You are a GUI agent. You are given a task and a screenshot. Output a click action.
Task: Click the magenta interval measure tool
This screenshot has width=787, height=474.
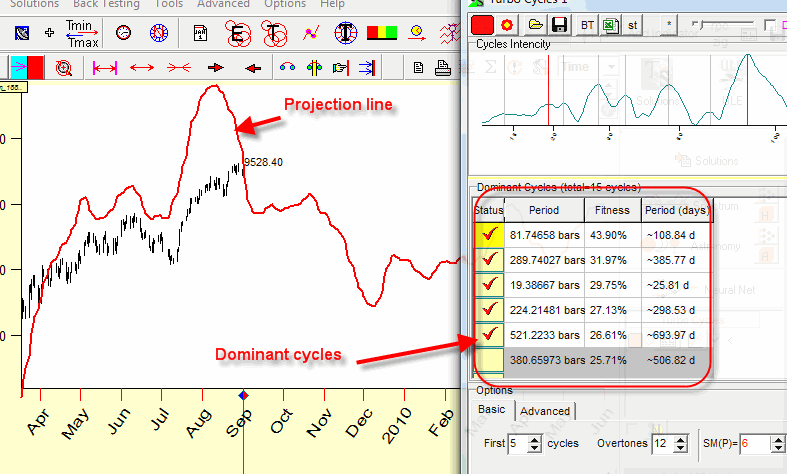tap(104, 68)
